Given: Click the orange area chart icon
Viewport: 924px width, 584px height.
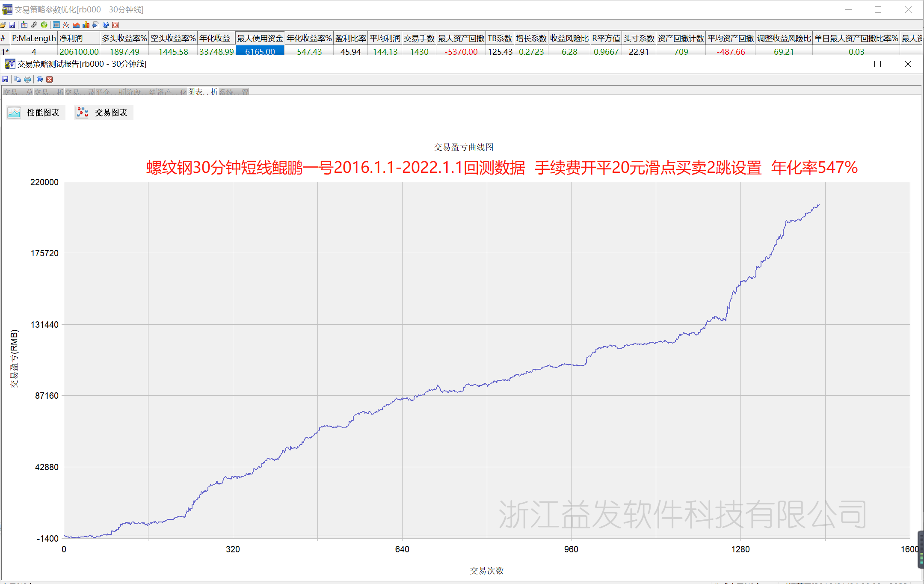Looking at the screenshot, I should click(76, 25).
